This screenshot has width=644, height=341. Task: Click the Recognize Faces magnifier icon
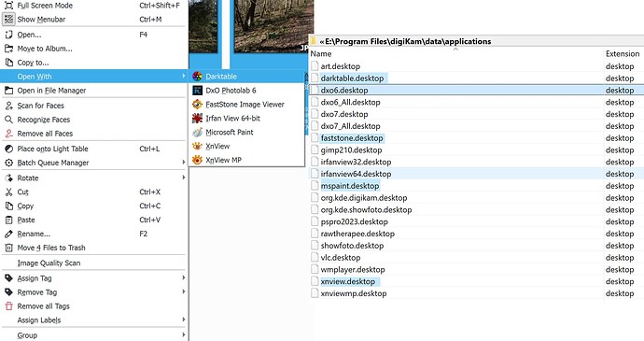coord(8,120)
